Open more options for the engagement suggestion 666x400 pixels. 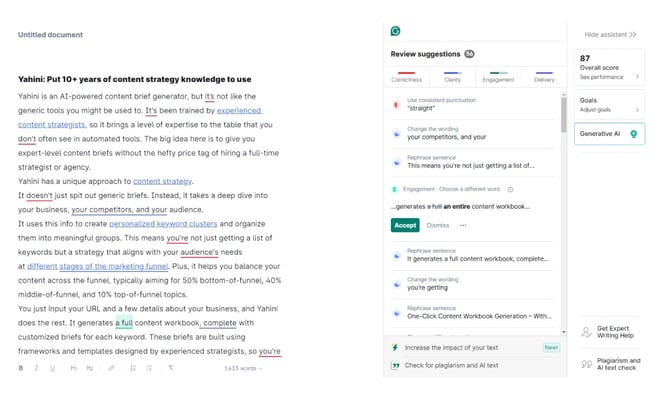point(463,225)
